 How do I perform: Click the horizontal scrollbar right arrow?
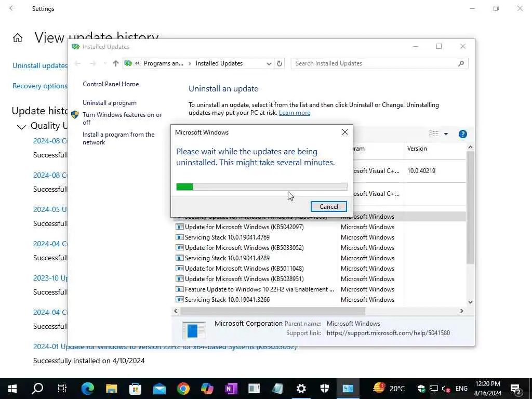pos(461,311)
